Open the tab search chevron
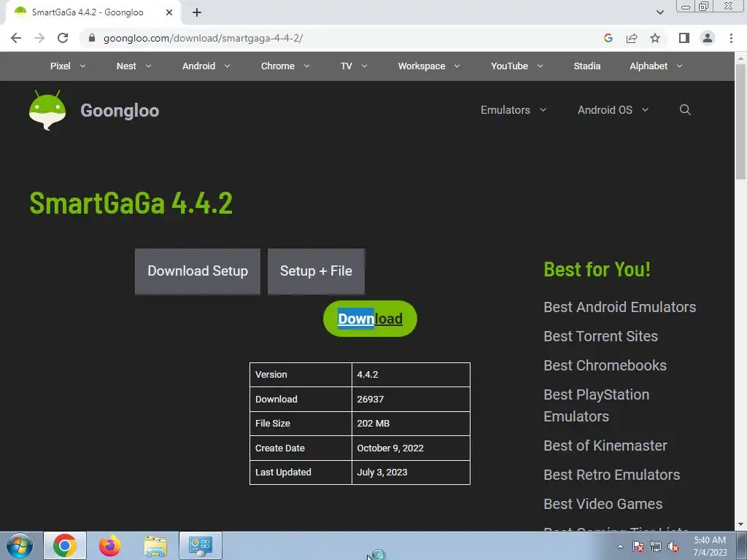The height and width of the screenshot is (560, 747). pyautogui.click(x=659, y=12)
